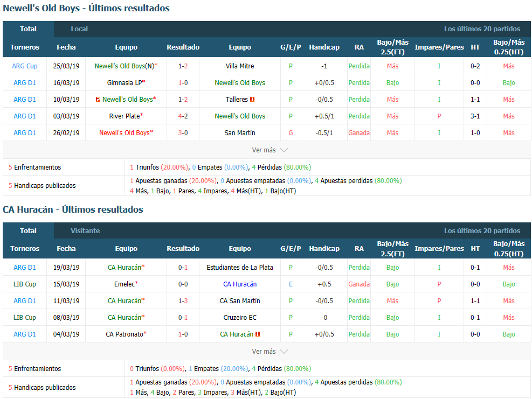Switch to Local tab
Image resolution: width=532 pixels, height=399 pixels.
point(79,29)
